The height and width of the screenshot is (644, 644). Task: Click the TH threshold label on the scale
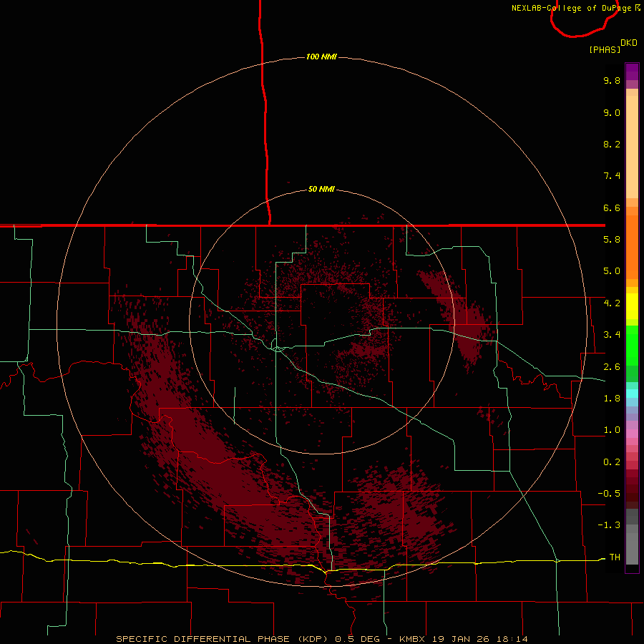tap(615, 557)
